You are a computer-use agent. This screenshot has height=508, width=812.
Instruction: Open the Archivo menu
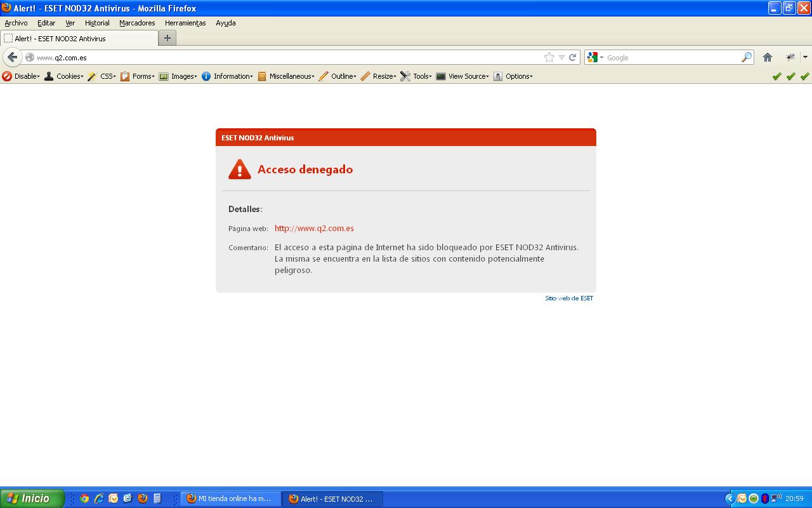[x=16, y=23]
